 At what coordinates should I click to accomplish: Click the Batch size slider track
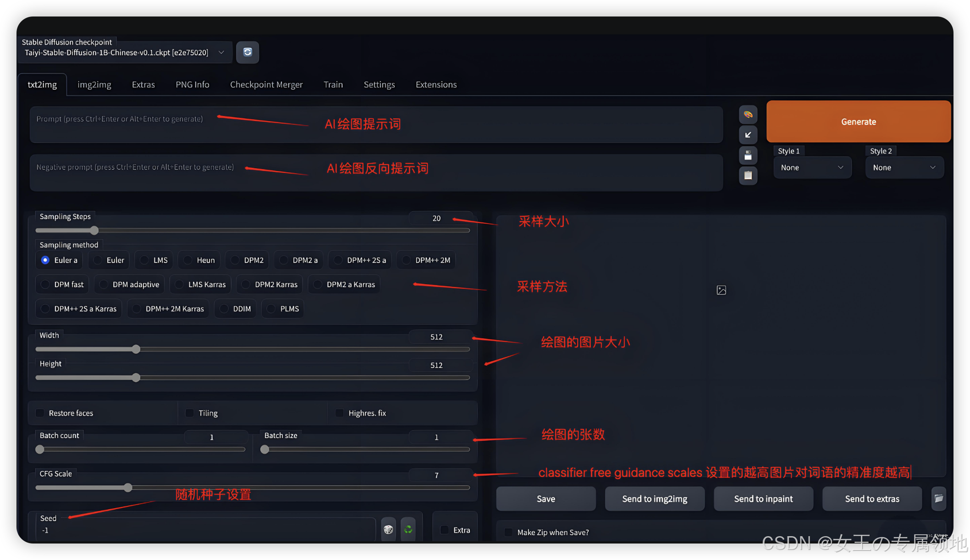click(365, 450)
